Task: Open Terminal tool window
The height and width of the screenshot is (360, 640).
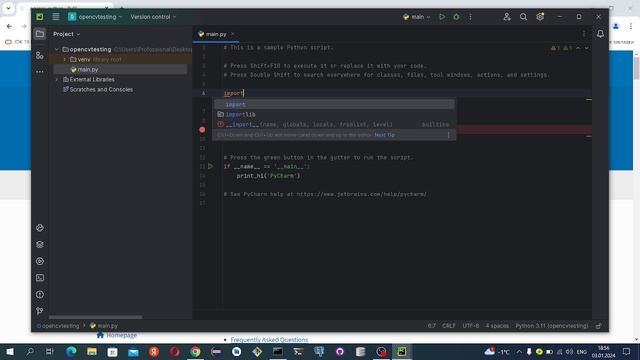Action: click(40, 278)
